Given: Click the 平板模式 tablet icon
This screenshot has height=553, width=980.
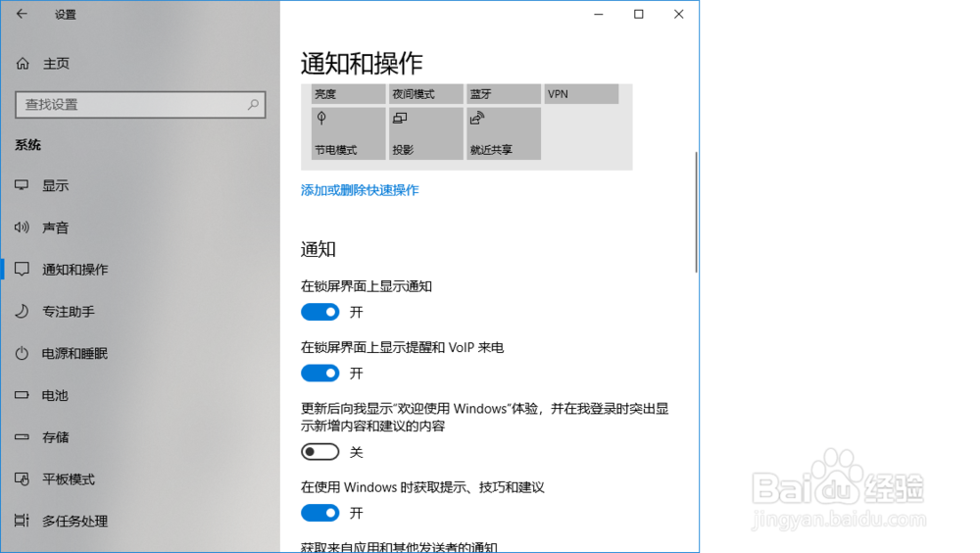Looking at the screenshot, I should click(x=22, y=479).
